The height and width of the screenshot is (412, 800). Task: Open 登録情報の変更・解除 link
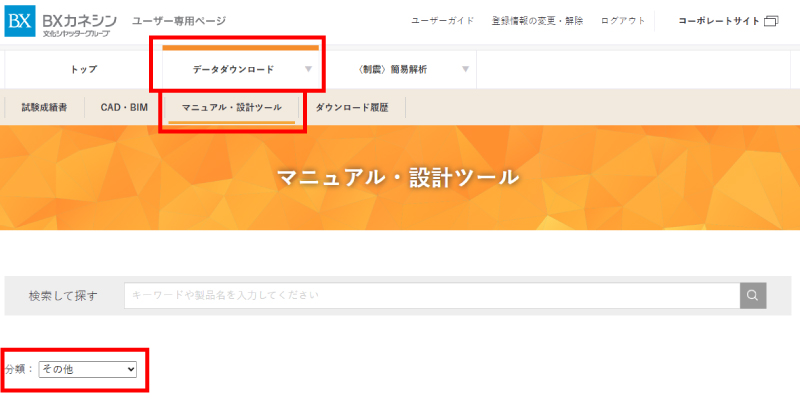point(537,21)
